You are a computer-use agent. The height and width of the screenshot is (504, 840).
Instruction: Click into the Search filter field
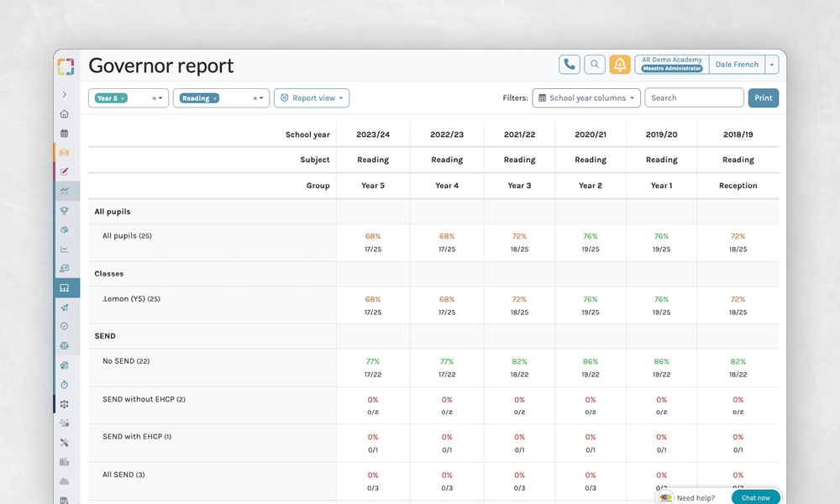[x=694, y=98]
